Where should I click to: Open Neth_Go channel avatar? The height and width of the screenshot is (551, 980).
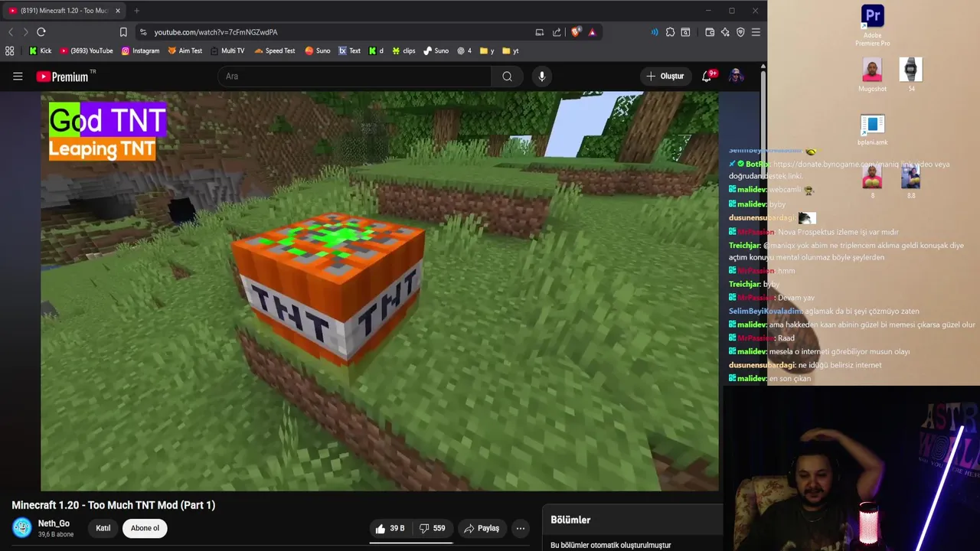(22, 528)
